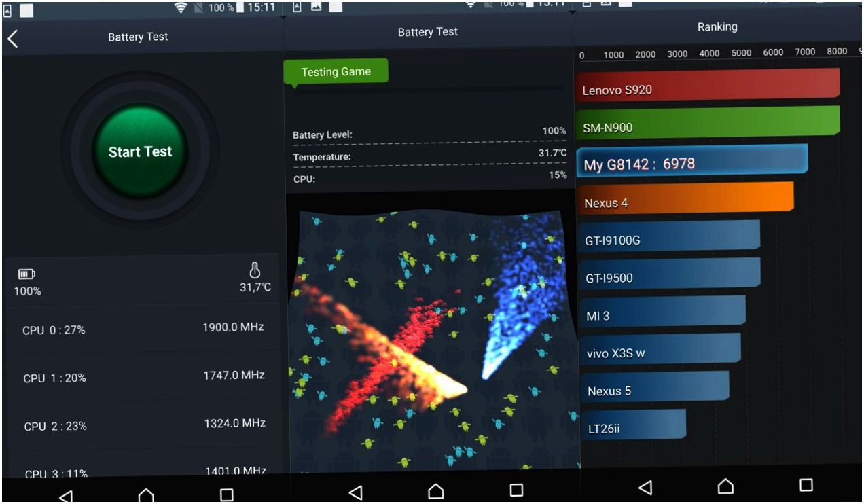
Task: Tap the 1900.0 MHz frequency value
Action: pos(233,327)
